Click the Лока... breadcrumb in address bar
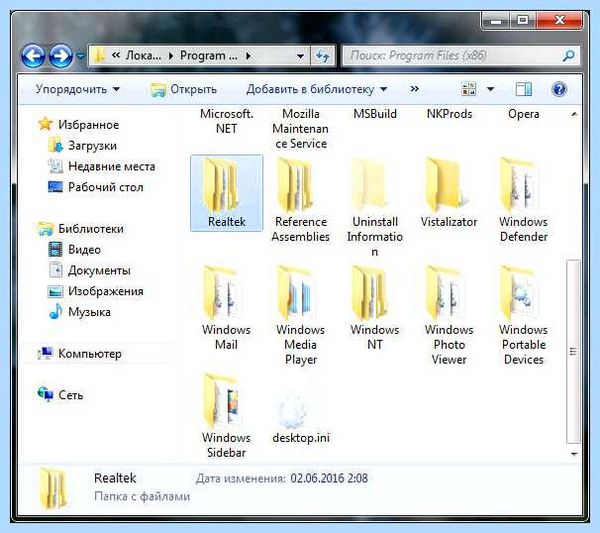The width and height of the screenshot is (600, 533). click(x=143, y=56)
